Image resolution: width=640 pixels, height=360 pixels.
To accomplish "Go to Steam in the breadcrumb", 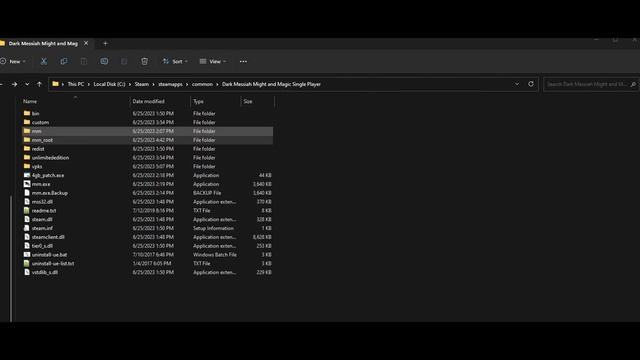I will (142, 84).
